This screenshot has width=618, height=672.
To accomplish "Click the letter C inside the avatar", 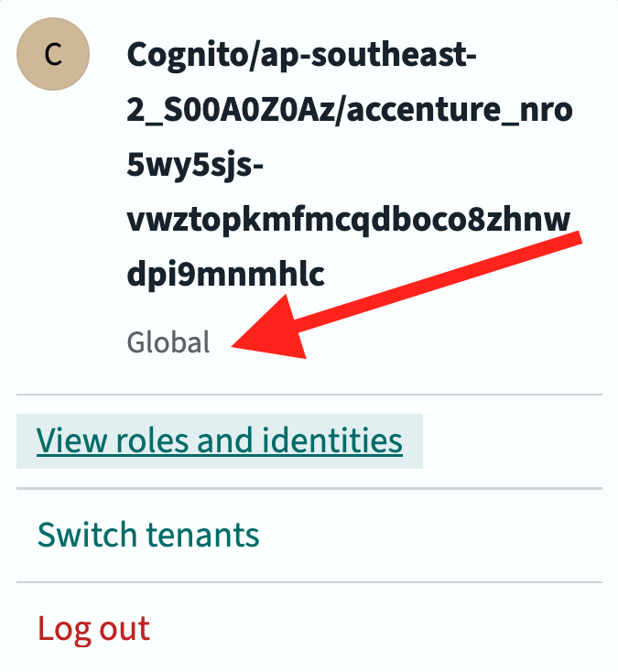I will pyautogui.click(x=53, y=55).
